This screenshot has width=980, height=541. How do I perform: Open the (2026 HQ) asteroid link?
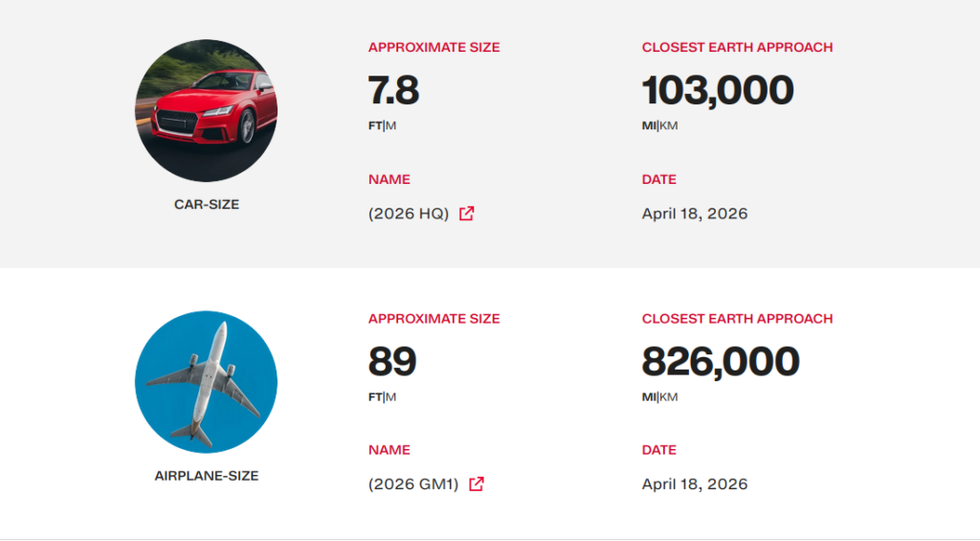point(409,214)
